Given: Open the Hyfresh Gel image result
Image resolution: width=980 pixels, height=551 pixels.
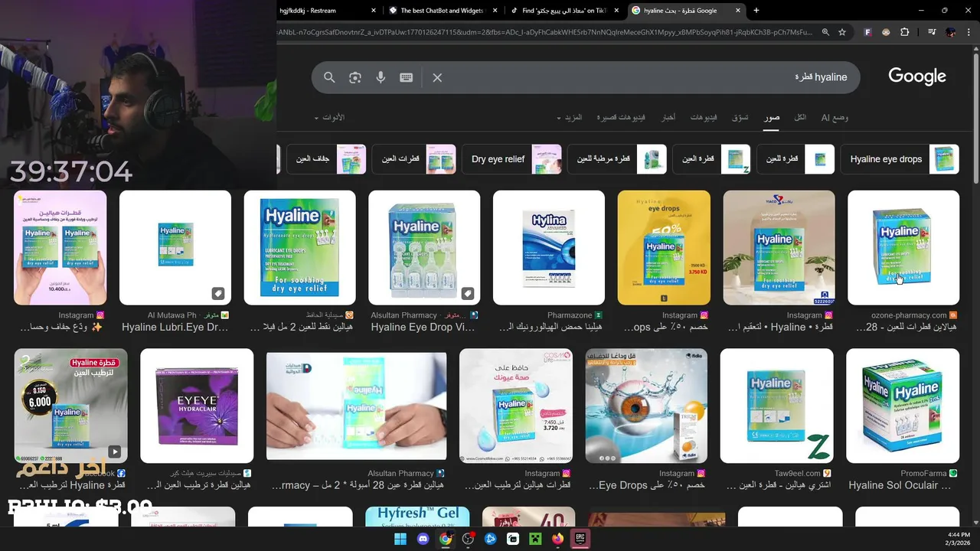Looking at the screenshot, I should (x=417, y=517).
